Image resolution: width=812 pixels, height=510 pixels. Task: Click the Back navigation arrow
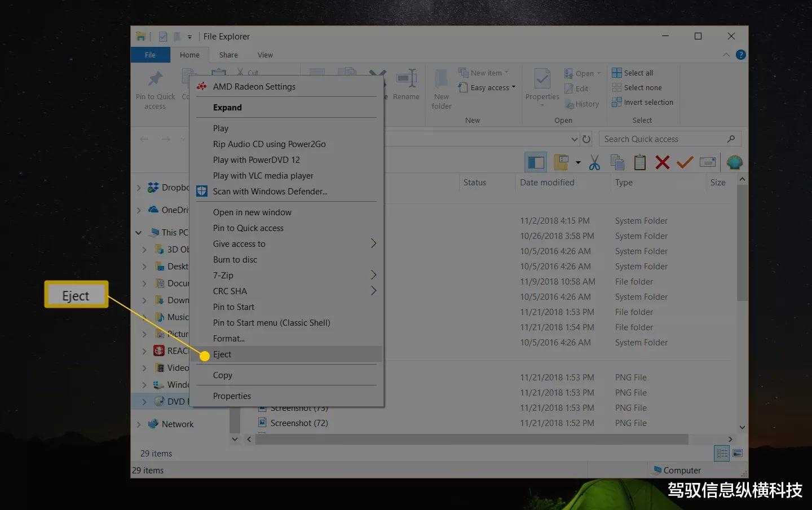click(x=144, y=139)
